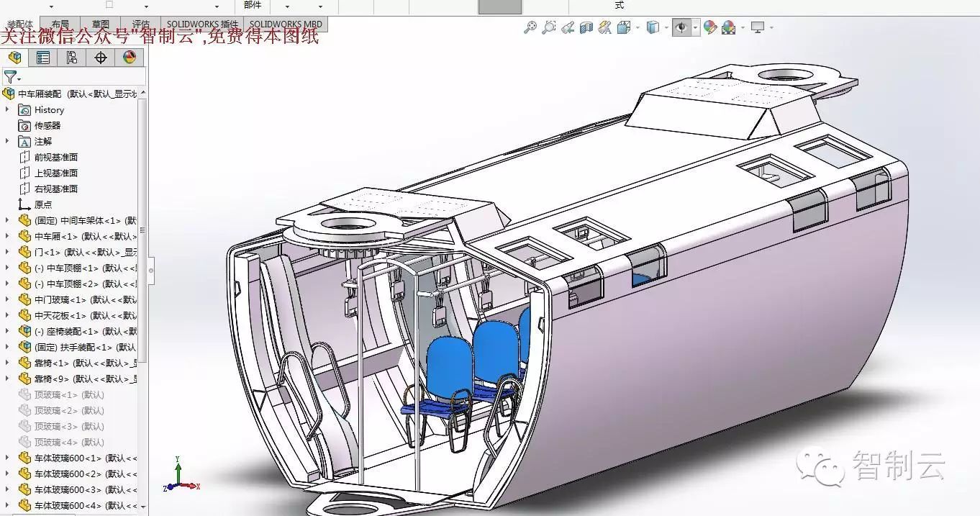Switch to the ConfigurationManager tab icon
980x516 pixels.
pyautogui.click(x=72, y=58)
